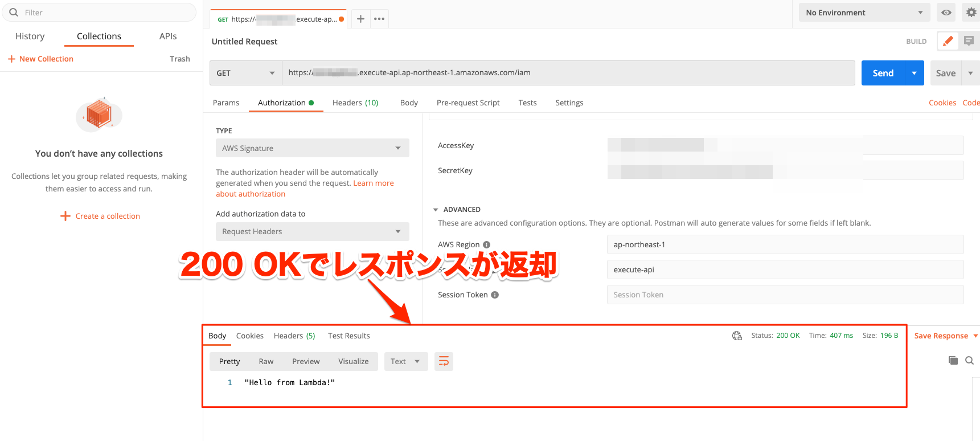Open the Params tab
This screenshot has height=441, width=980.
coord(226,103)
